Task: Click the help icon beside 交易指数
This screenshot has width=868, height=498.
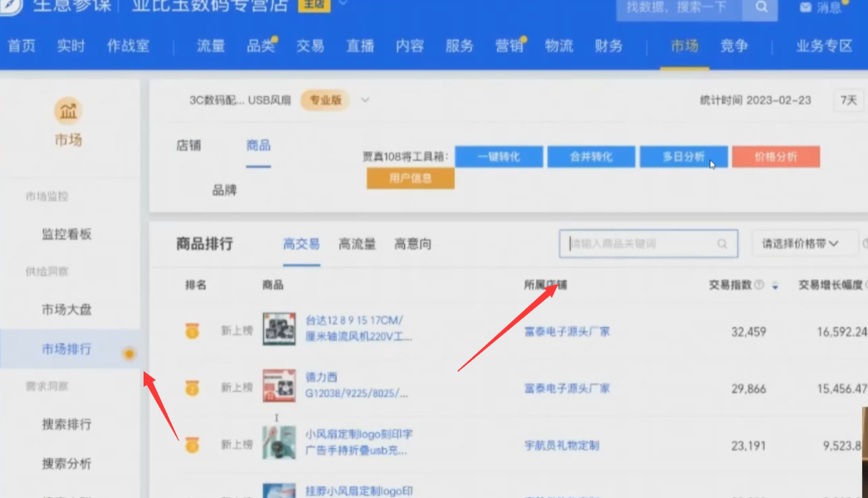Action: pos(759,285)
